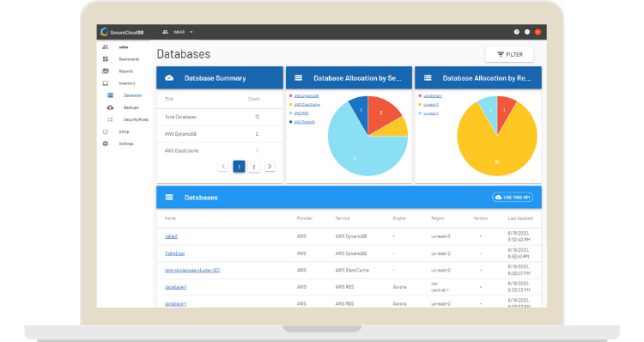Select page 2 in the summary pagination
Screen dimensions: 644x342
click(x=254, y=167)
